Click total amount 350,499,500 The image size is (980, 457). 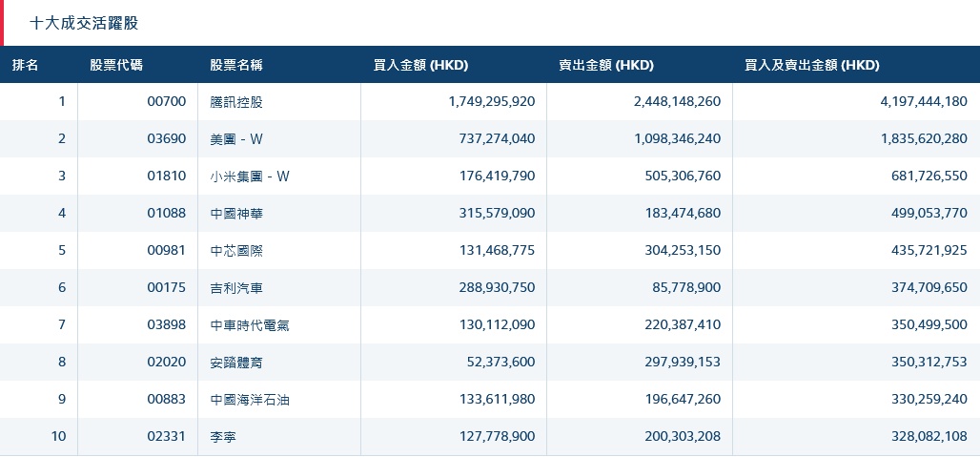(929, 325)
